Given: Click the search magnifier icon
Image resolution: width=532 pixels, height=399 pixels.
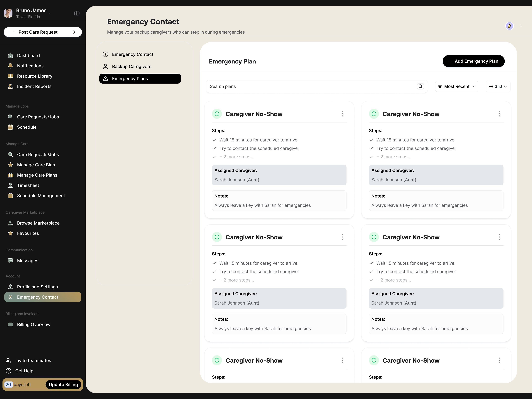Looking at the screenshot, I should point(420,86).
